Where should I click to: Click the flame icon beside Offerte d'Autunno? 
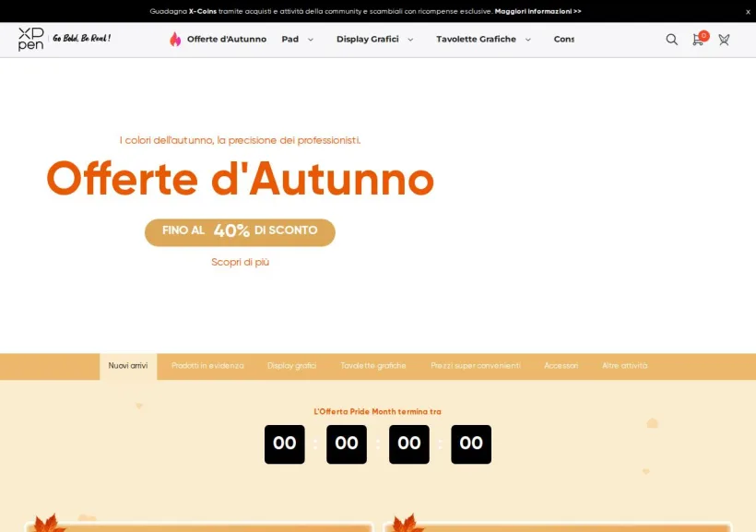(x=175, y=39)
